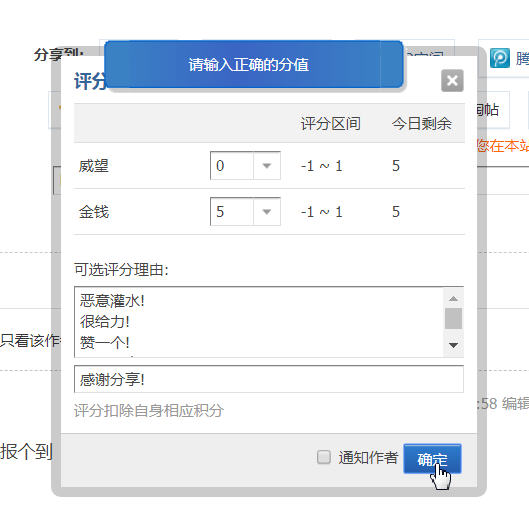Click the 威望 value field showing 0
Screen dimensions: 529x527
(232, 166)
